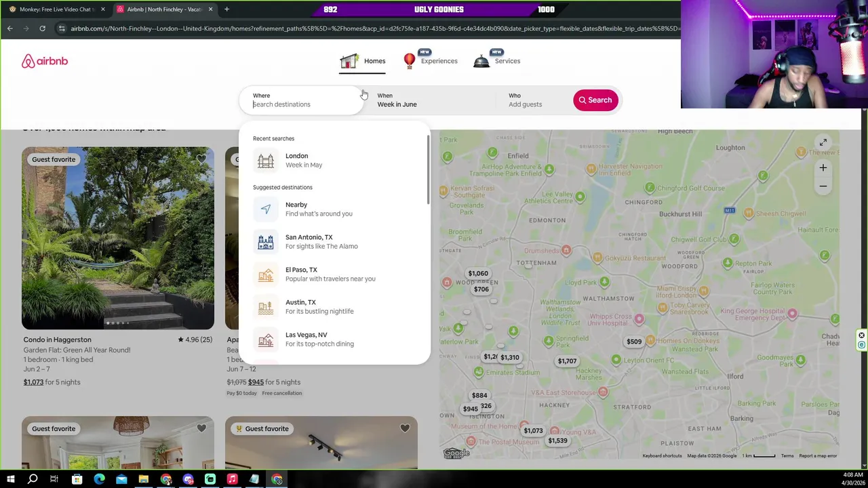Open Microsoft Edge from the taskbar
Screen dimensions: 868x488
[99, 480]
